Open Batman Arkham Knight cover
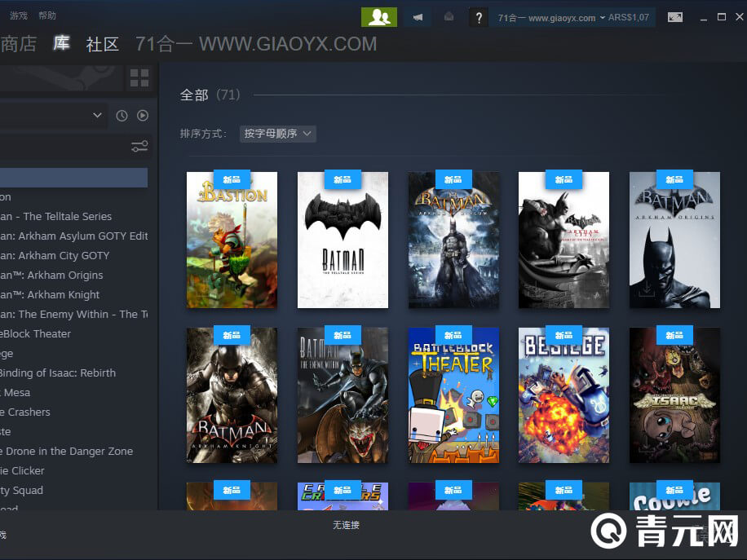747x560 pixels. (232, 395)
